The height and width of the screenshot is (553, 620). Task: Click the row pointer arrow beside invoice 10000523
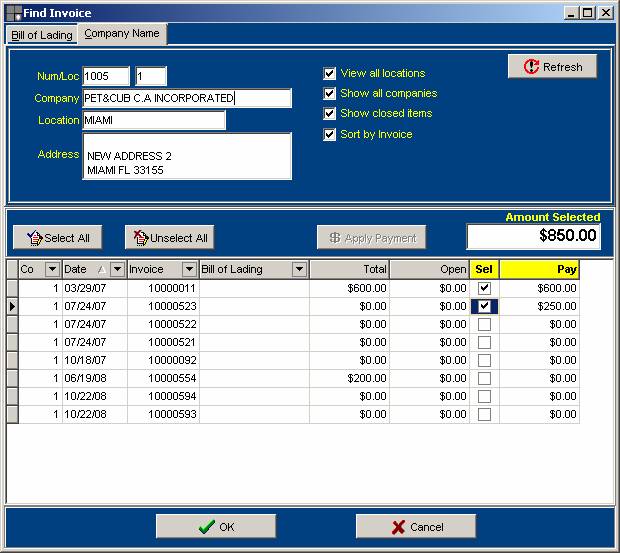[x=12, y=306]
